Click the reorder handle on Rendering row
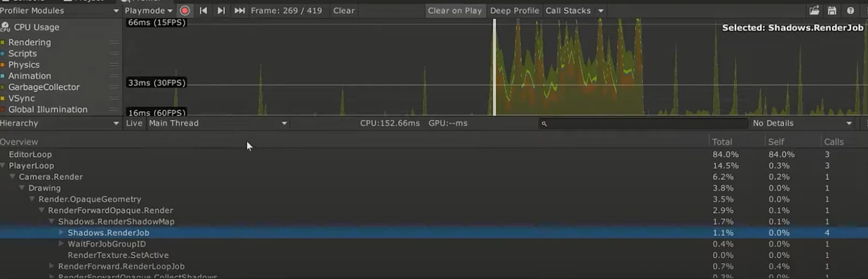This screenshot has height=279, width=868. tap(114, 42)
